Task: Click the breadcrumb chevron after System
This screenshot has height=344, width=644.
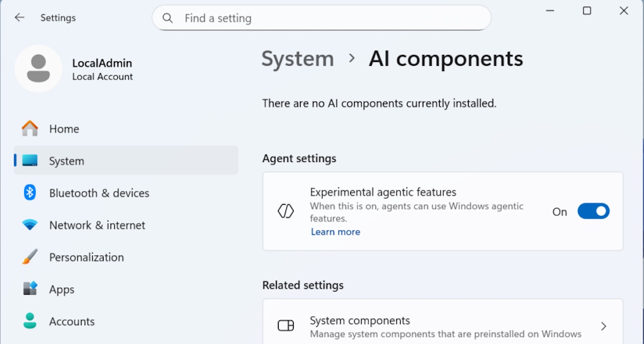Action: point(352,58)
